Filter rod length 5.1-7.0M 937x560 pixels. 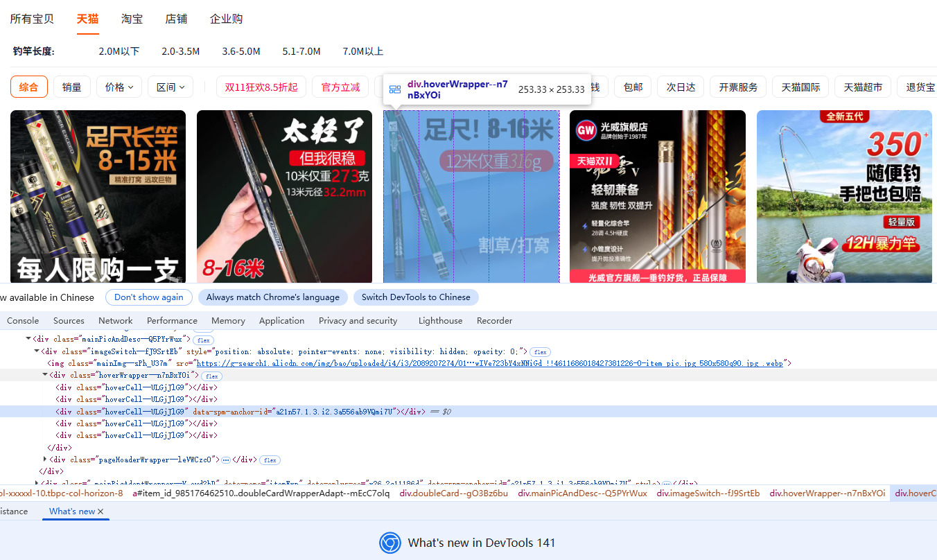(301, 51)
